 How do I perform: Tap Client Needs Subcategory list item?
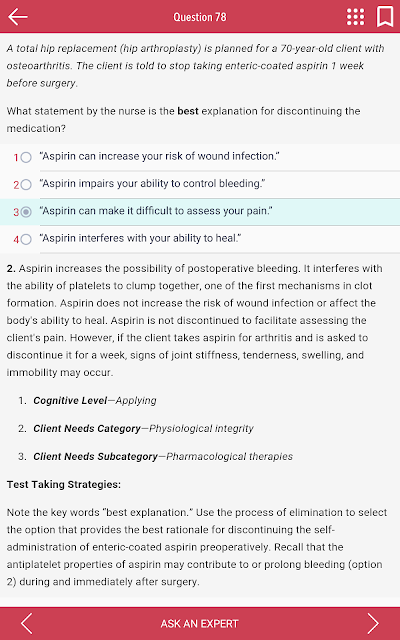[163, 456]
